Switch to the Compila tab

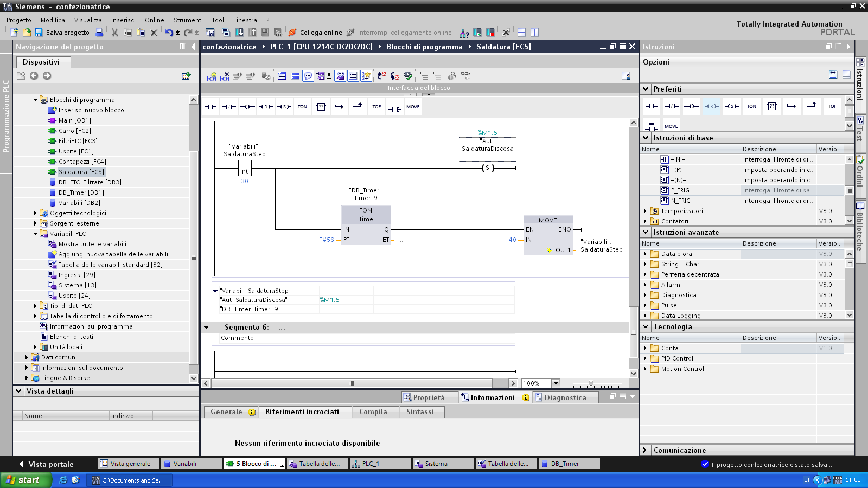coord(373,412)
